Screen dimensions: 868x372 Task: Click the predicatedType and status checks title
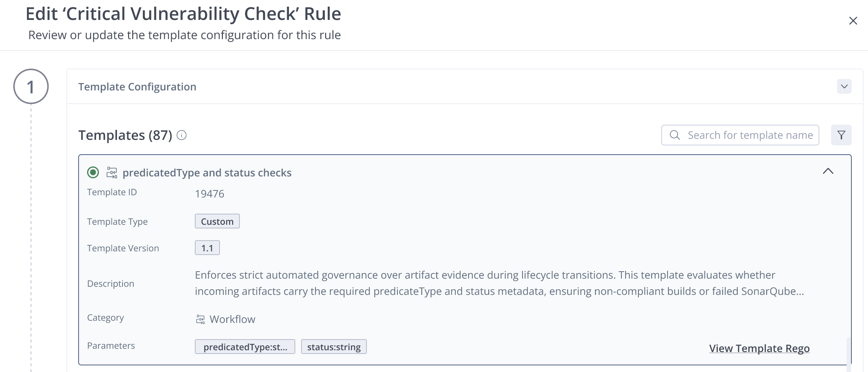pos(207,173)
